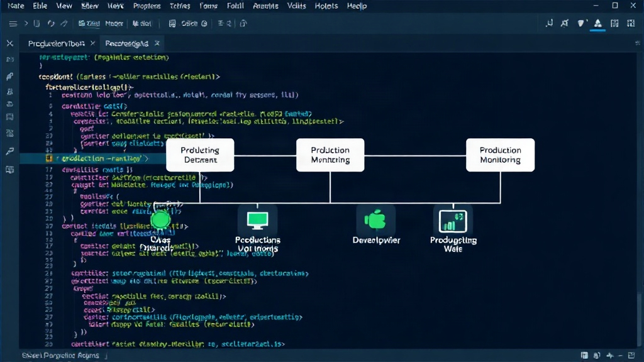Viewport: 644px width, 362px height.
Task: Click the green monitor icon in the diagram
Action: pos(257,220)
